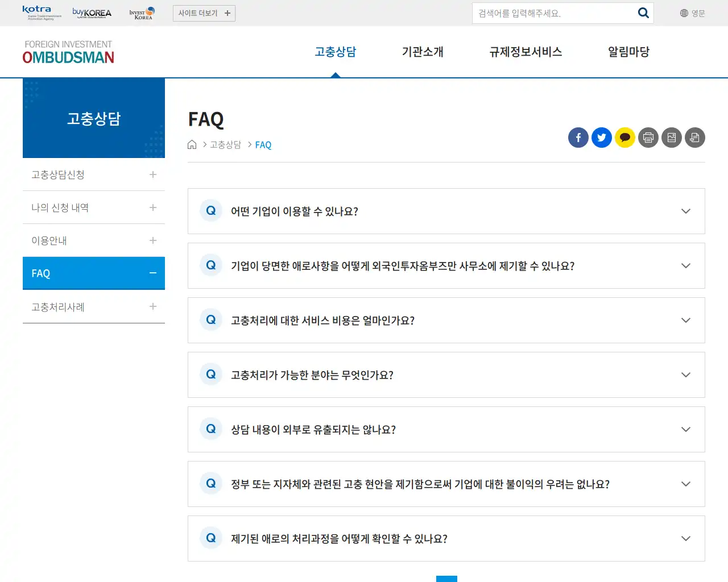Switch language using the 영문 globe option
The image size is (728, 582).
click(x=692, y=13)
